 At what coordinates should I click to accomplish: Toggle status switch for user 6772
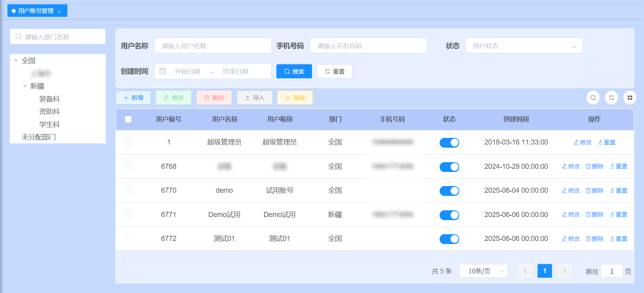click(x=449, y=239)
